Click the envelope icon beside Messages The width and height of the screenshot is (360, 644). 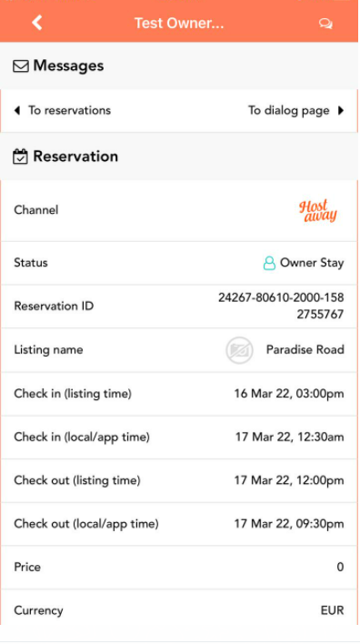(21, 66)
